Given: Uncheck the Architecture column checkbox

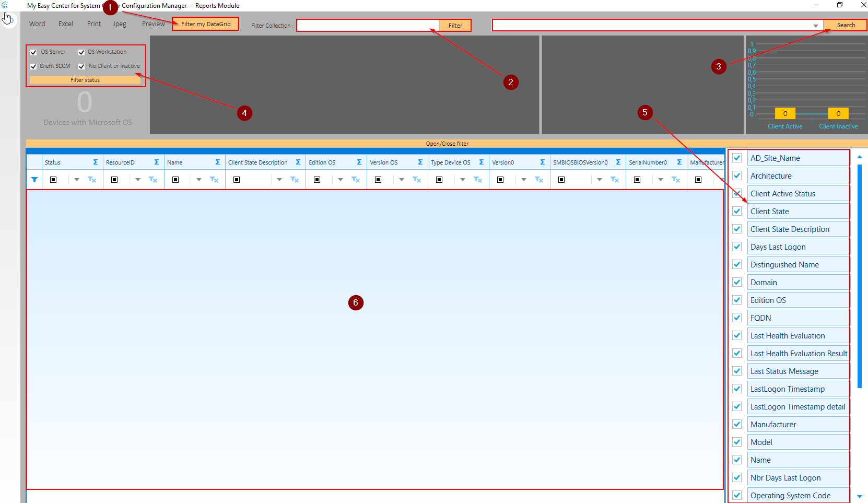Looking at the screenshot, I should pyautogui.click(x=737, y=176).
